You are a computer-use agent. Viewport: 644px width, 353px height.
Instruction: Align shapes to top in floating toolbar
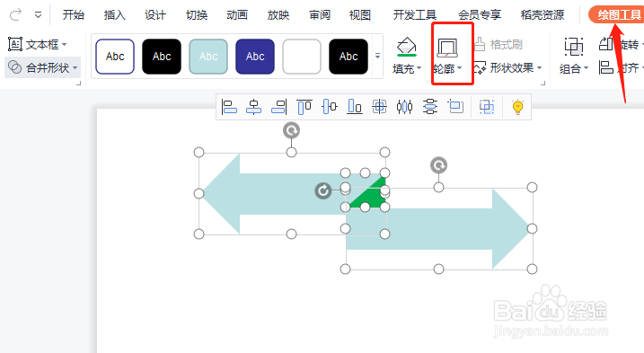coord(304,107)
